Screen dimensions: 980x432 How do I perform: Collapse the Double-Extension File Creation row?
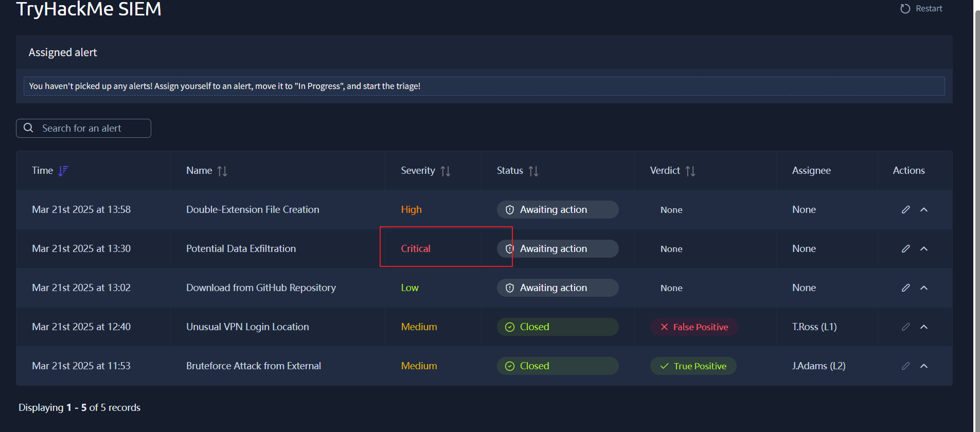(x=924, y=210)
